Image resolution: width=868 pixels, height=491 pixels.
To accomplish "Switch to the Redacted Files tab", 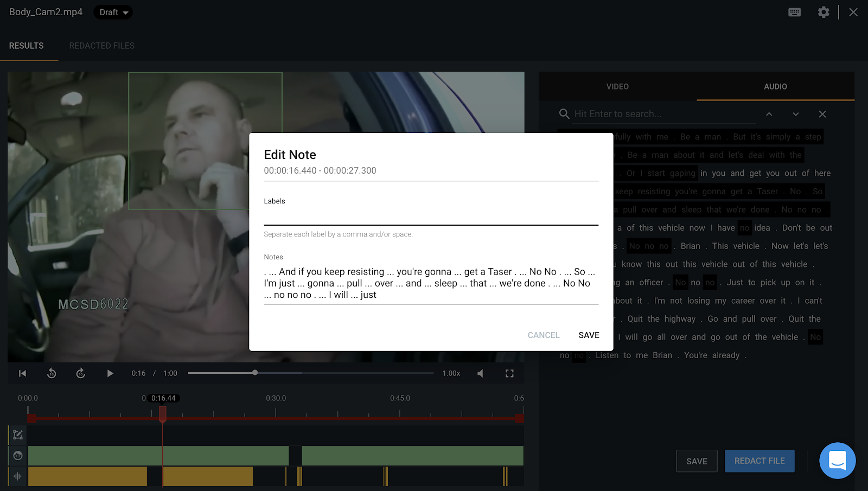I will point(102,46).
